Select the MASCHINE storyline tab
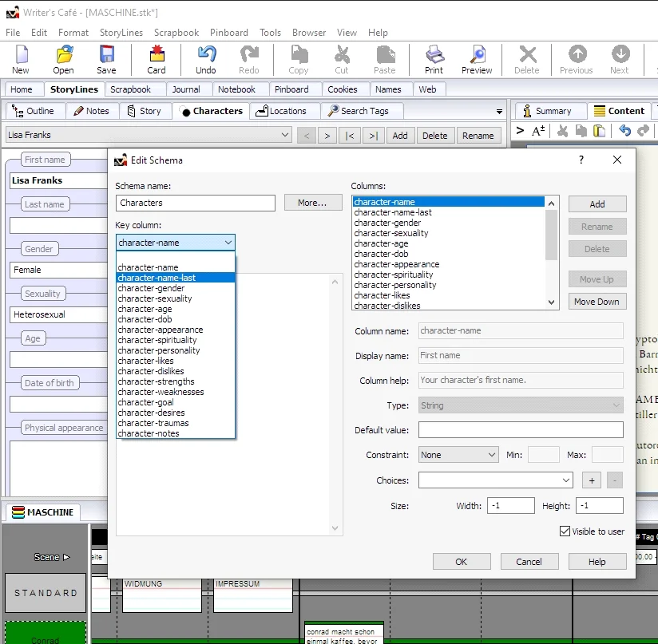Screen dimensions: 658x644 pyautogui.click(x=43, y=512)
